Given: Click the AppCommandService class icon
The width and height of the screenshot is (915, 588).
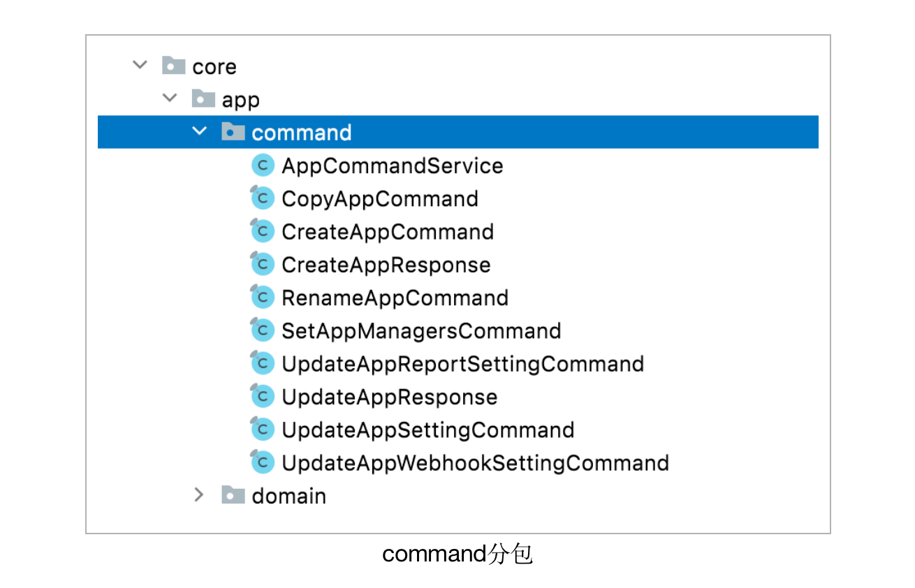Looking at the screenshot, I should point(263,166).
